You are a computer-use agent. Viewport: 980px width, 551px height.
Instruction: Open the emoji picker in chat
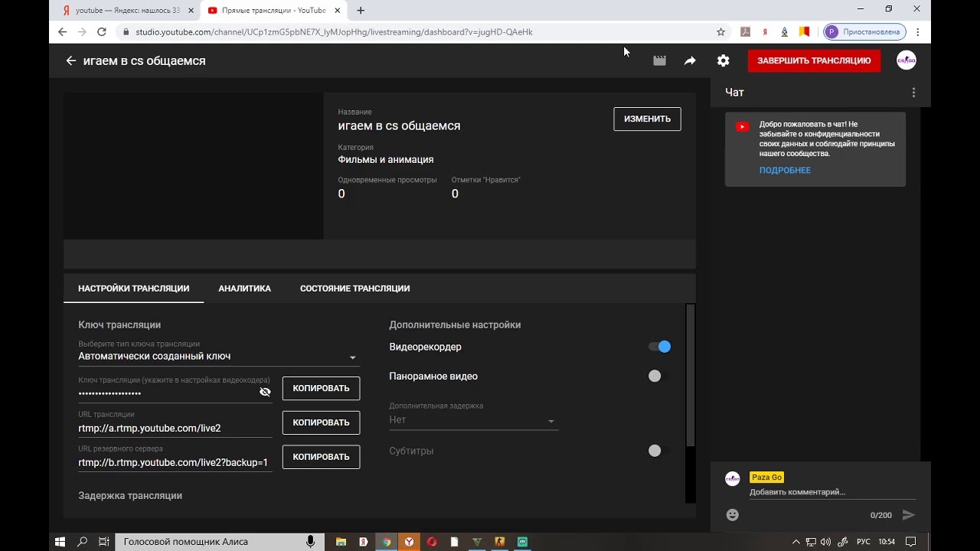click(x=733, y=515)
